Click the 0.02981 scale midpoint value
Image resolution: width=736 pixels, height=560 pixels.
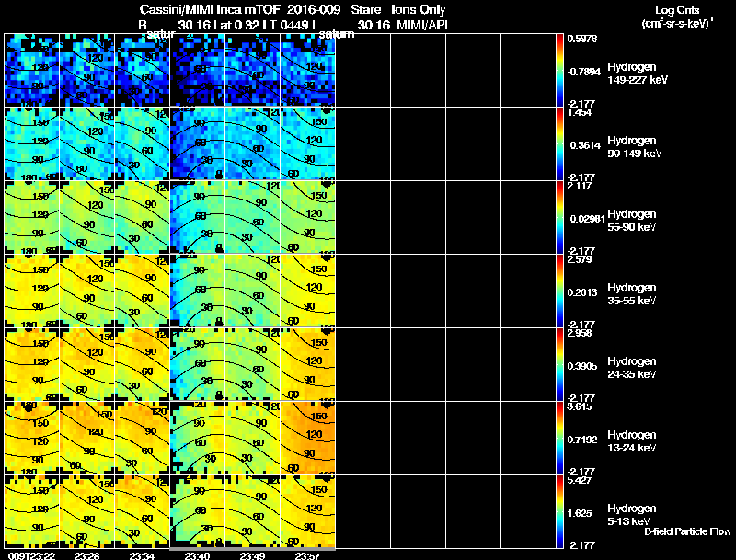point(588,219)
